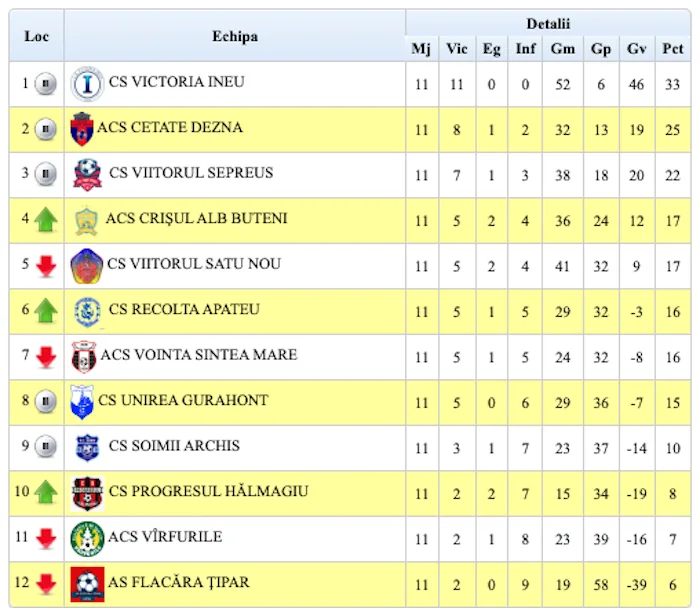Click the Echipa column header
The height and width of the screenshot is (608, 700).
click(235, 36)
